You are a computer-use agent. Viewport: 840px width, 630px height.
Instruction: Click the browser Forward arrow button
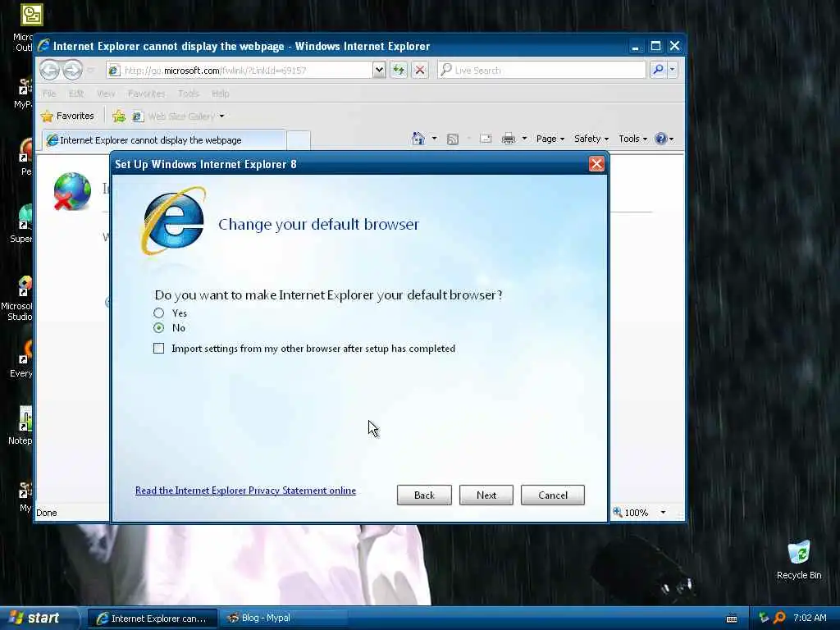[73, 70]
